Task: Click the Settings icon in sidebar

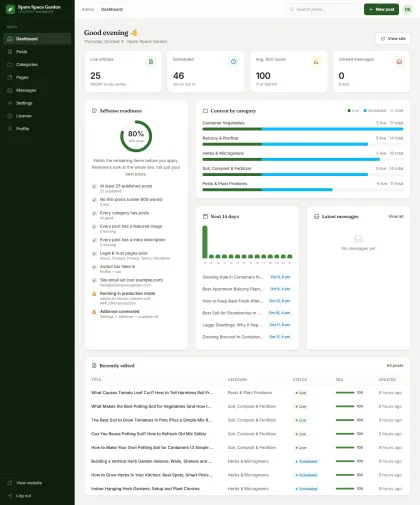Action: (10, 103)
